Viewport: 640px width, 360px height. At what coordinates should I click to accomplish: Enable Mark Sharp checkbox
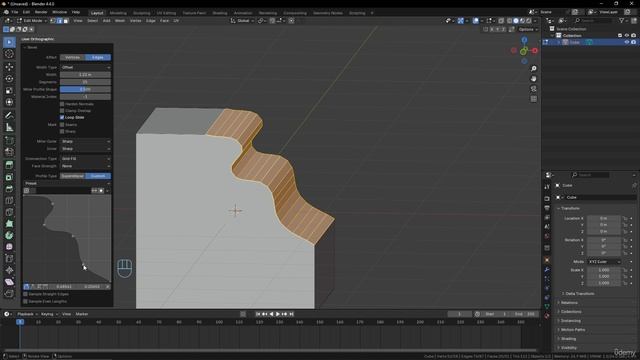click(62, 131)
